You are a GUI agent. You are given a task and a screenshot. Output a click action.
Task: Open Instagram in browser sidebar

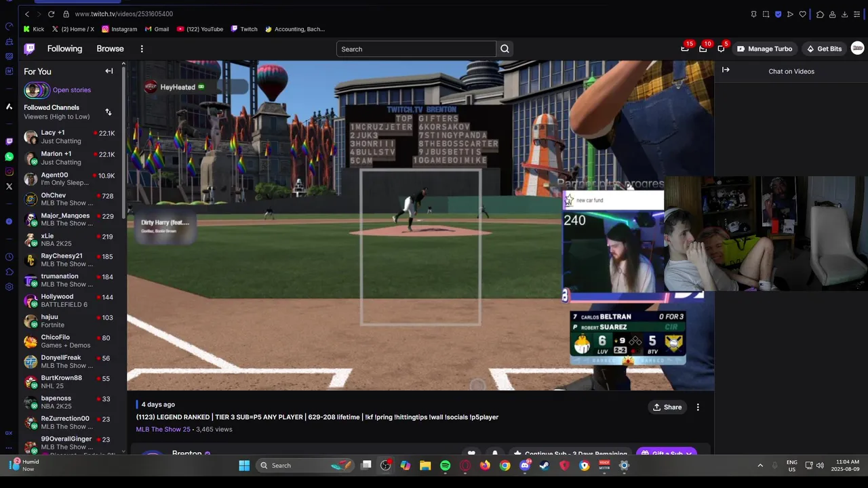[x=9, y=171]
